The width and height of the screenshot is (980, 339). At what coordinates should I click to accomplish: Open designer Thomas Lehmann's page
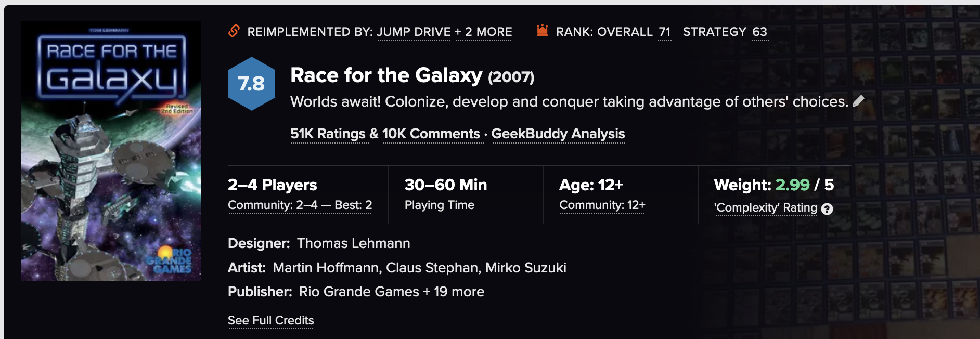click(353, 243)
